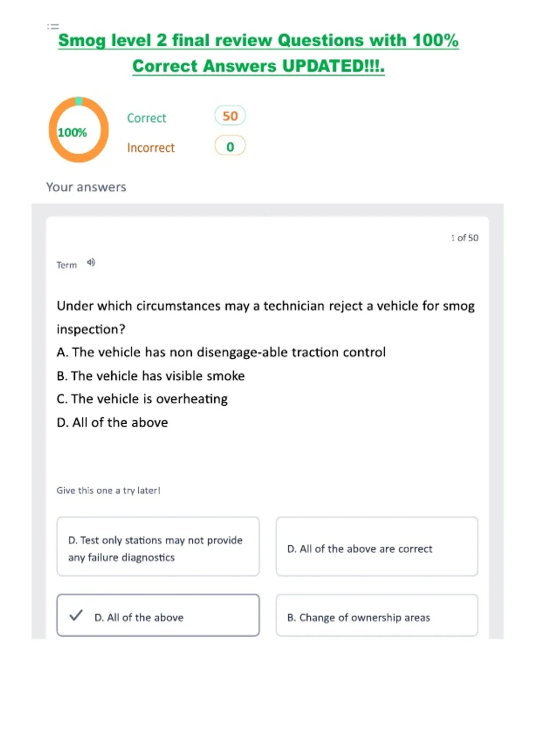Click the 100% orange progress ring

pos(78,129)
